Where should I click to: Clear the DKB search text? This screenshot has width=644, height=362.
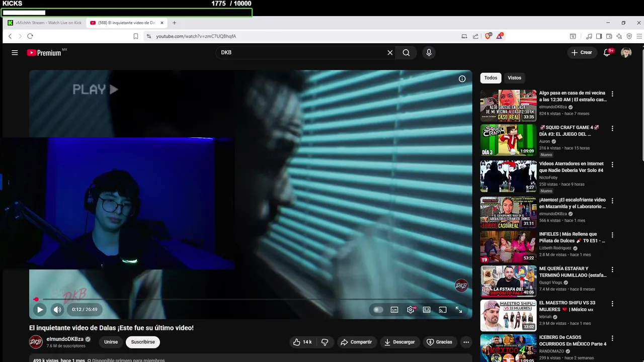coord(390,53)
